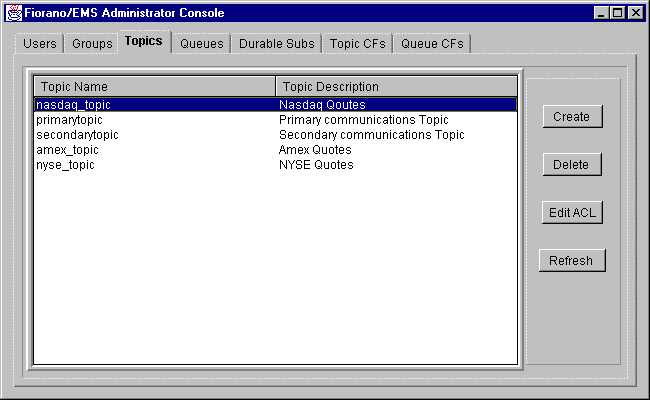Screen dimensions: 650x400
Task: Click the Topic Name column header
Action: [154, 87]
